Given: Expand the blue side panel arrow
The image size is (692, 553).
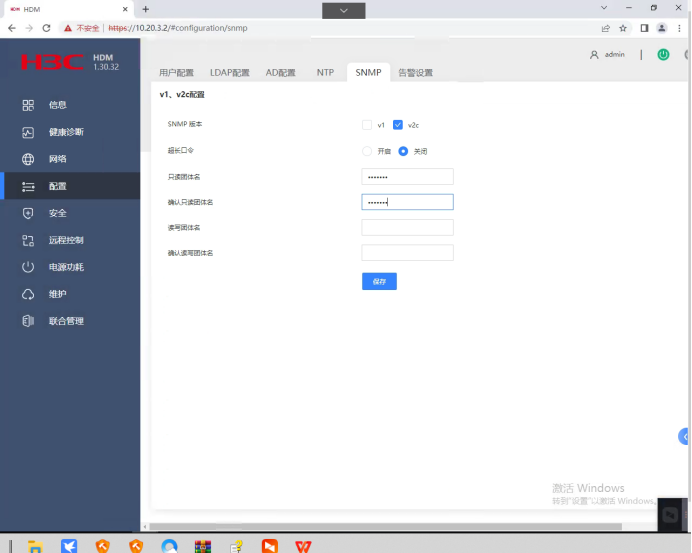Looking at the screenshot, I should click(x=684, y=436).
